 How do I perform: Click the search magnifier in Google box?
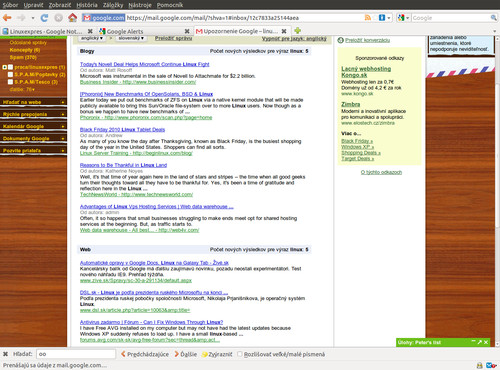493,18
